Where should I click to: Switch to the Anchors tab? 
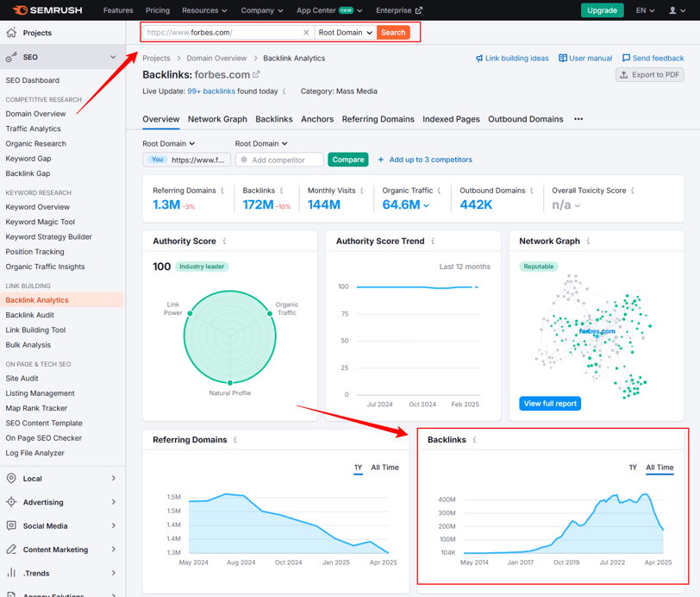[317, 119]
